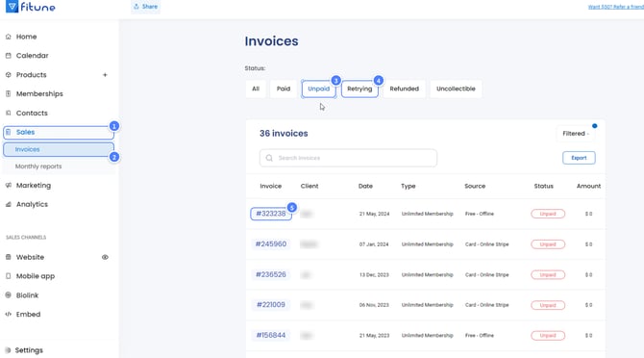644x358 pixels.
Task: Open invoice #323238
Action: pyautogui.click(x=271, y=214)
